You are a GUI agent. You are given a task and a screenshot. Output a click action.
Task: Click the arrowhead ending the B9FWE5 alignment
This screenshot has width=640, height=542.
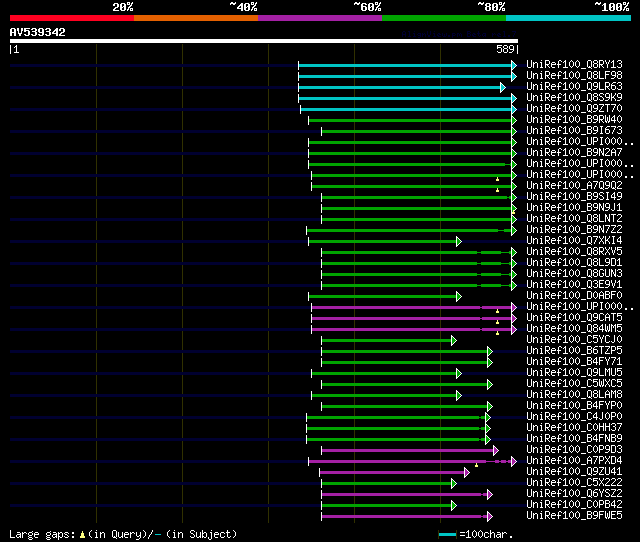pyautogui.click(x=490, y=517)
